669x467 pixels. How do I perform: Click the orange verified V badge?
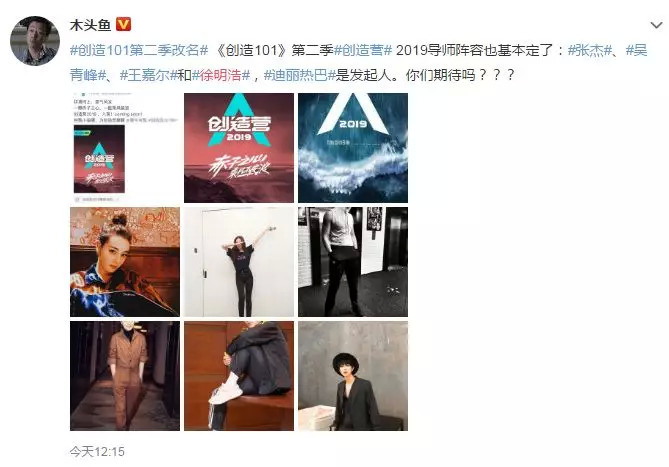tap(123, 24)
